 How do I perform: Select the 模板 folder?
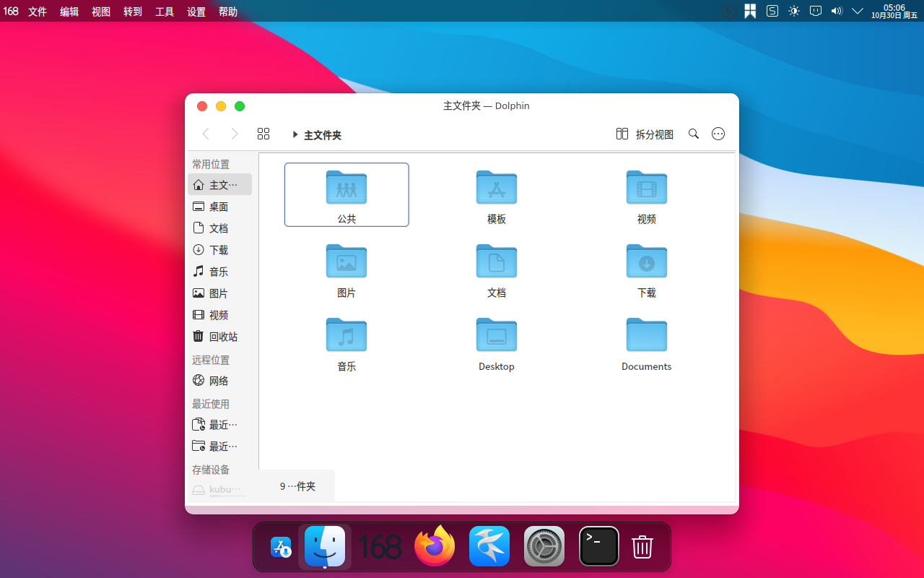497,197
